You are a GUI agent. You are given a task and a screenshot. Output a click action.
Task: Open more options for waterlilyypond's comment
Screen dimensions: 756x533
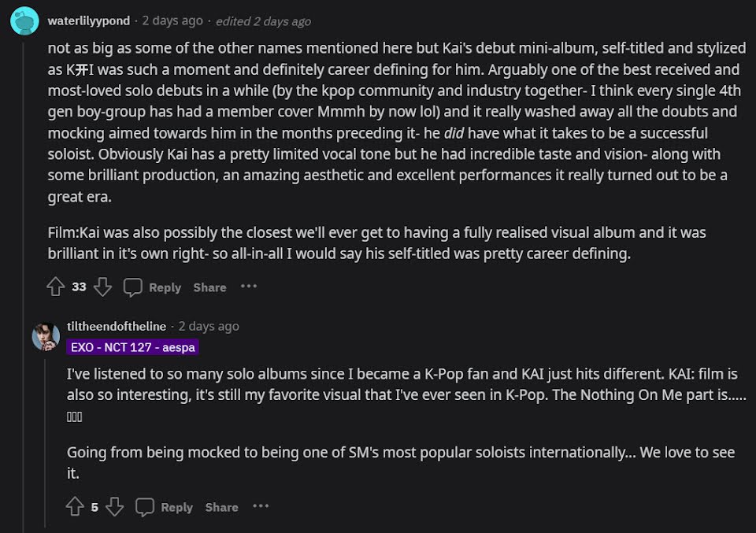[249, 287]
